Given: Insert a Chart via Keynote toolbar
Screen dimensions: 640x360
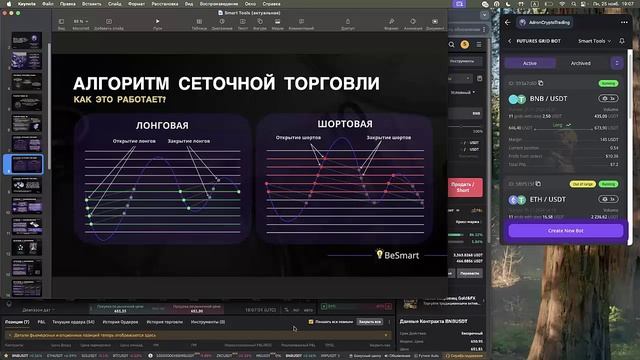Looking at the screenshot, I should tap(222, 21).
